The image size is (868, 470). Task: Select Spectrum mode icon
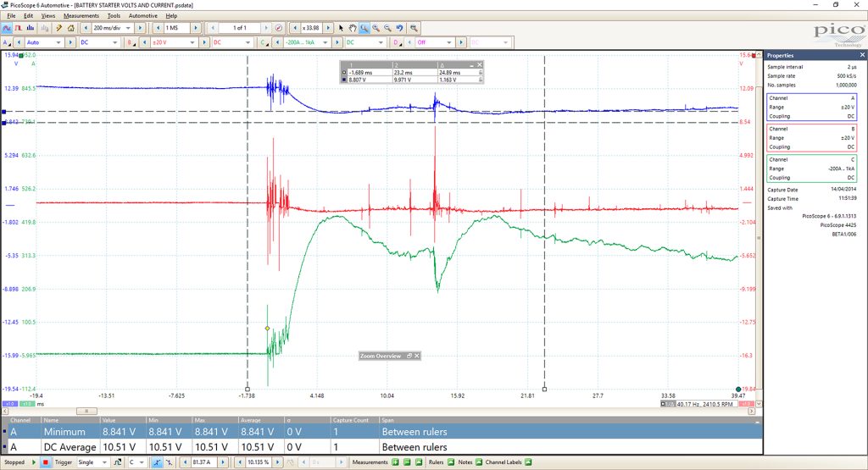31,28
